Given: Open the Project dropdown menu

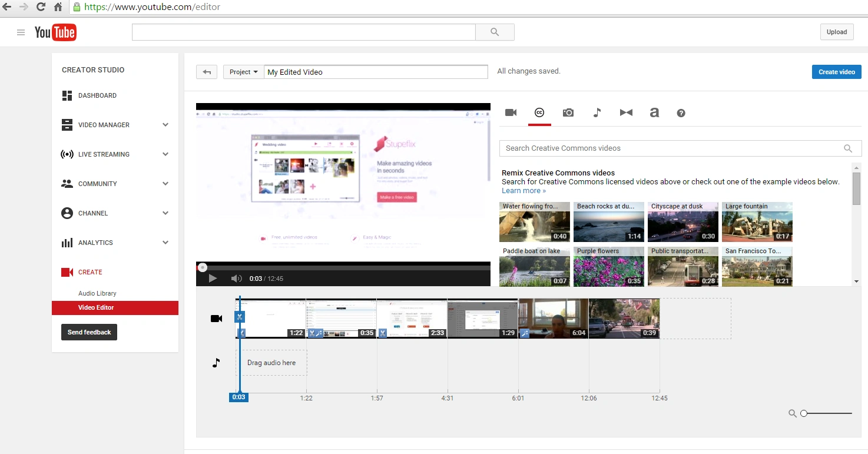Looking at the screenshot, I should pos(243,72).
